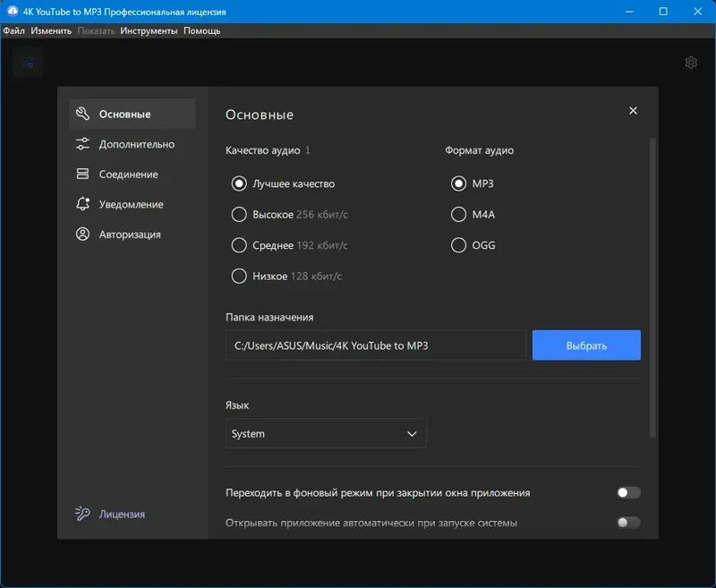Select Низкое 128 кбит/с quality
The width and height of the screenshot is (716, 588).
click(286, 276)
